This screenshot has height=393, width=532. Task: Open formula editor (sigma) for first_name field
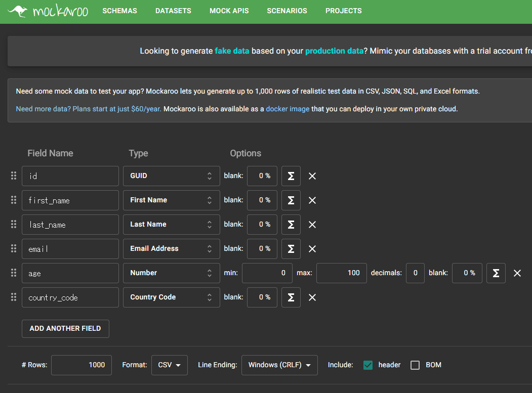pos(291,200)
